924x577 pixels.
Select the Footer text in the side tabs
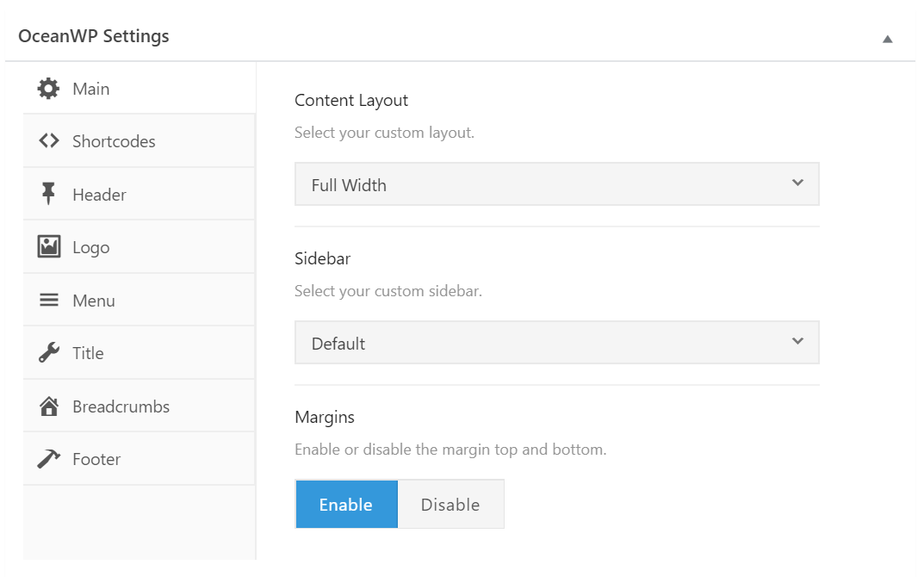click(96, 459)
